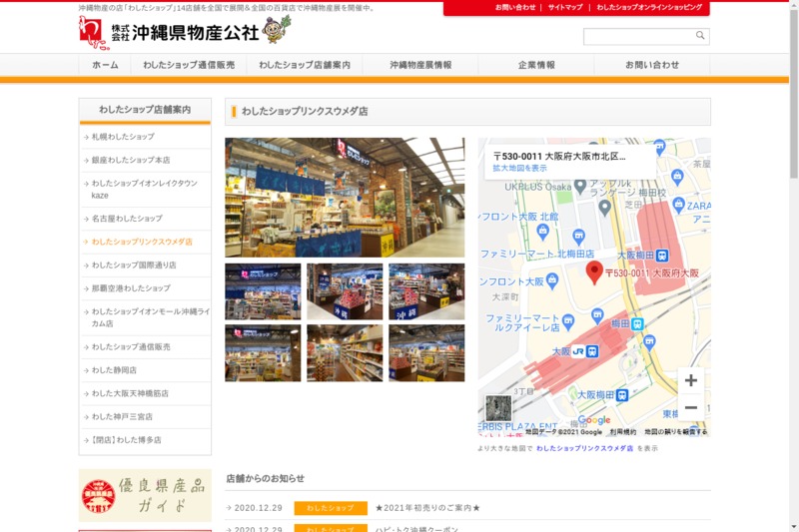Switch map to satellite view thumbnail
Viewport: 799px width, 532px height.
(x=498, y=407)
